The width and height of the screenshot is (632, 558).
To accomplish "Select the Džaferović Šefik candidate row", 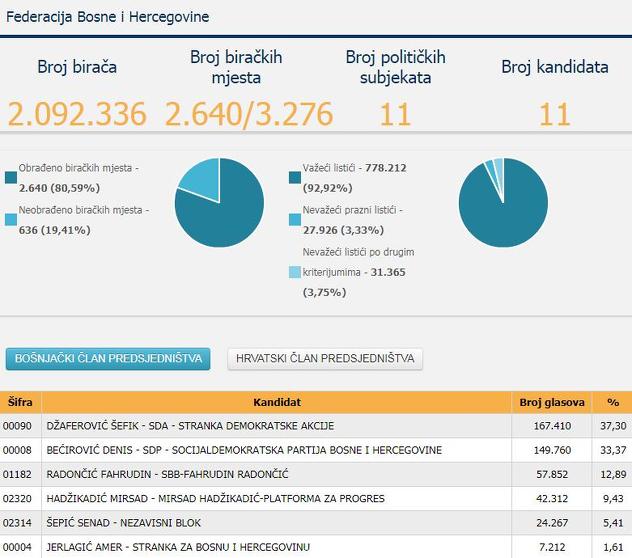I will point(190,426).
